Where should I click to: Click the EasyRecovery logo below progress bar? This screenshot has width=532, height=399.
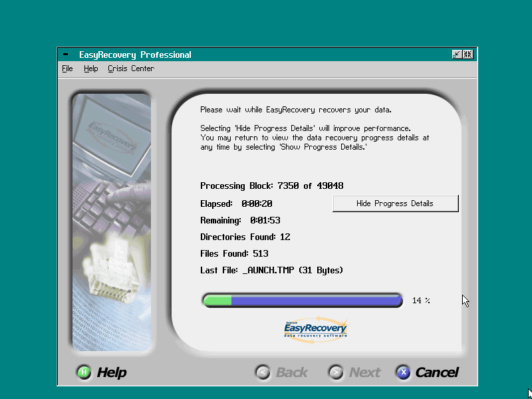click(x=315, y=330)
